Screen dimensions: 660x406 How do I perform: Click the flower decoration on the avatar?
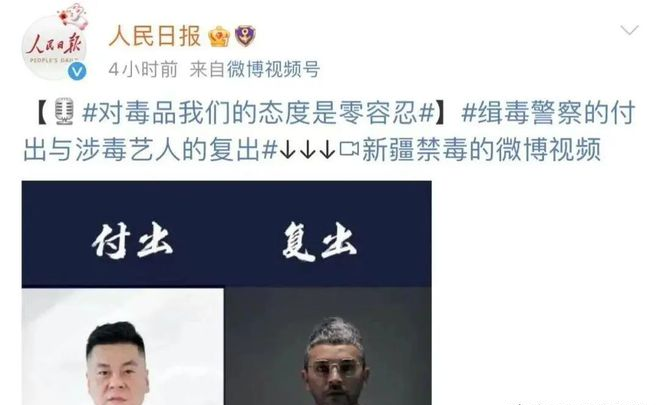(x=74, y=16)
